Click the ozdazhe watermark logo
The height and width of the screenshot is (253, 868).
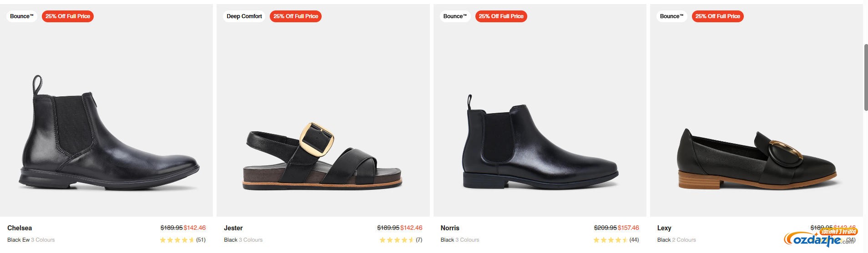[820, 239]
